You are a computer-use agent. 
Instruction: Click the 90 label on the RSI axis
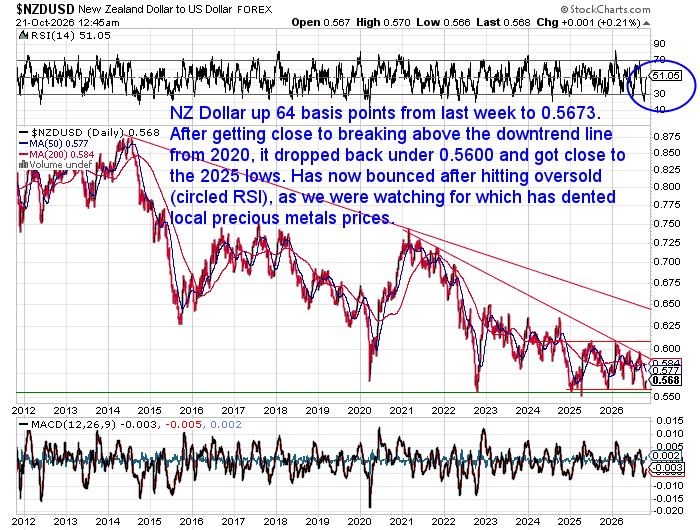click(x=659, y=44)
